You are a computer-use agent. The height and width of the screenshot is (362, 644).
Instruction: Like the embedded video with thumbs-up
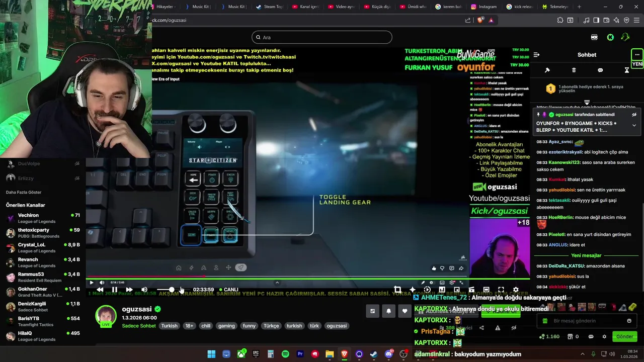434,268
